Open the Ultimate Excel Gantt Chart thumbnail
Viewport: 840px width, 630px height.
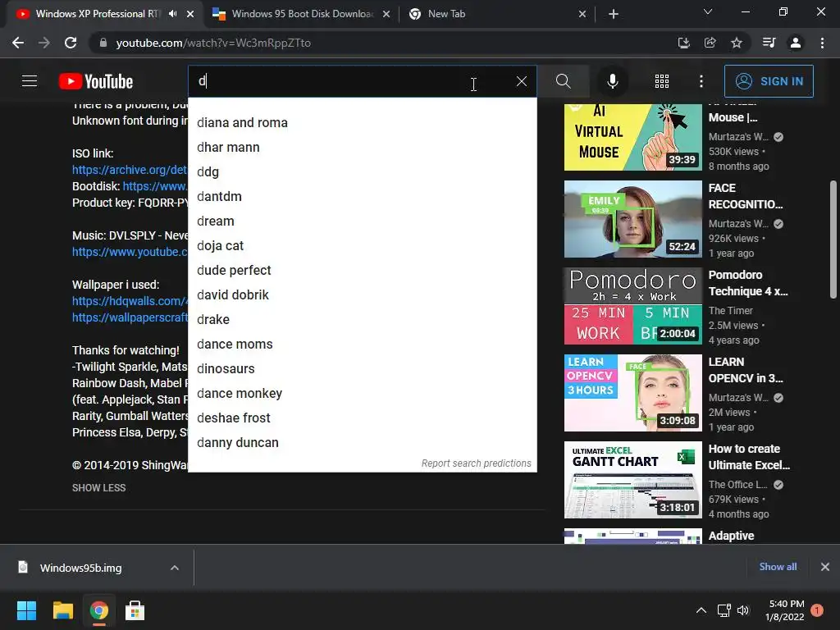pos(632,480)
